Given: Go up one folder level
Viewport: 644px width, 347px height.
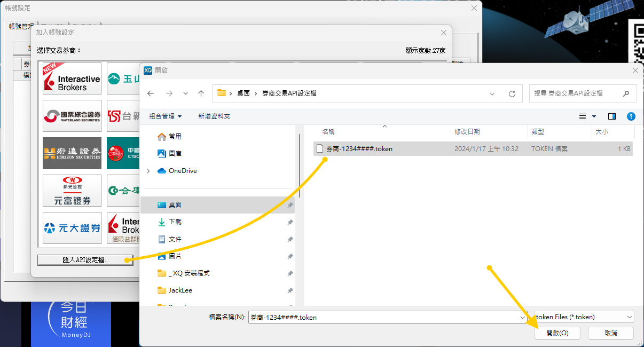Looking at the screenshot, I should click(201, 93).
